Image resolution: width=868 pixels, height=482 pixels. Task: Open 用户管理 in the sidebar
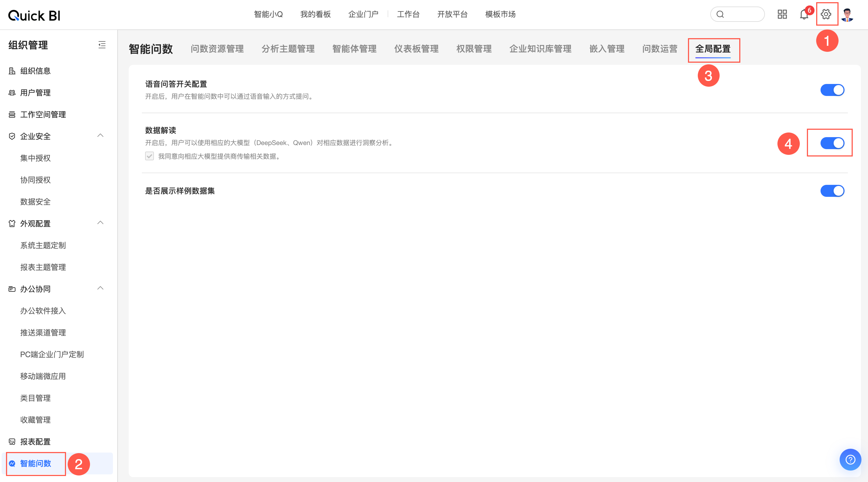35,93
